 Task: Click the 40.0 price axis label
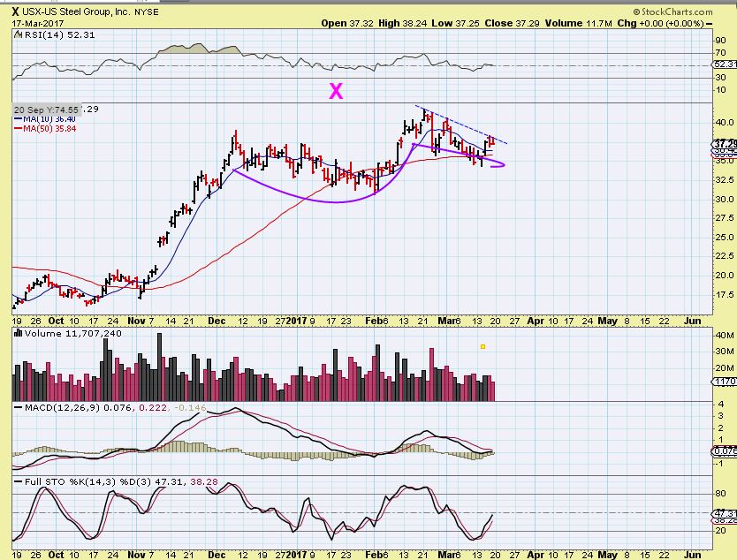coord(724,123)
